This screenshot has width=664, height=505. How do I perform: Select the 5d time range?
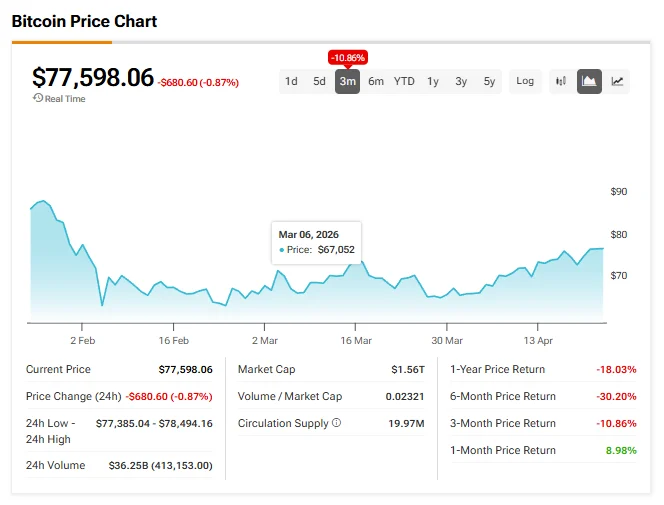click(319, 81)
